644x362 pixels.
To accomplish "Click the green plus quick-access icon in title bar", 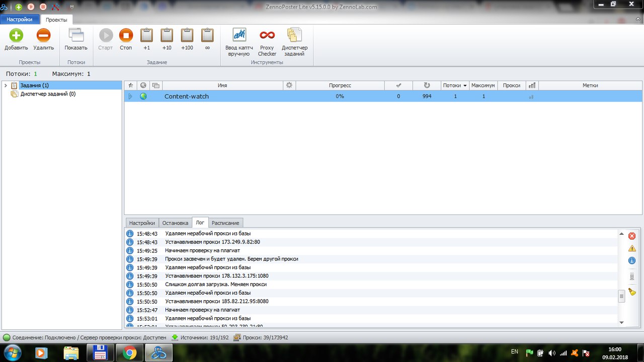I will pyautogui.click(x=19, y=7).
